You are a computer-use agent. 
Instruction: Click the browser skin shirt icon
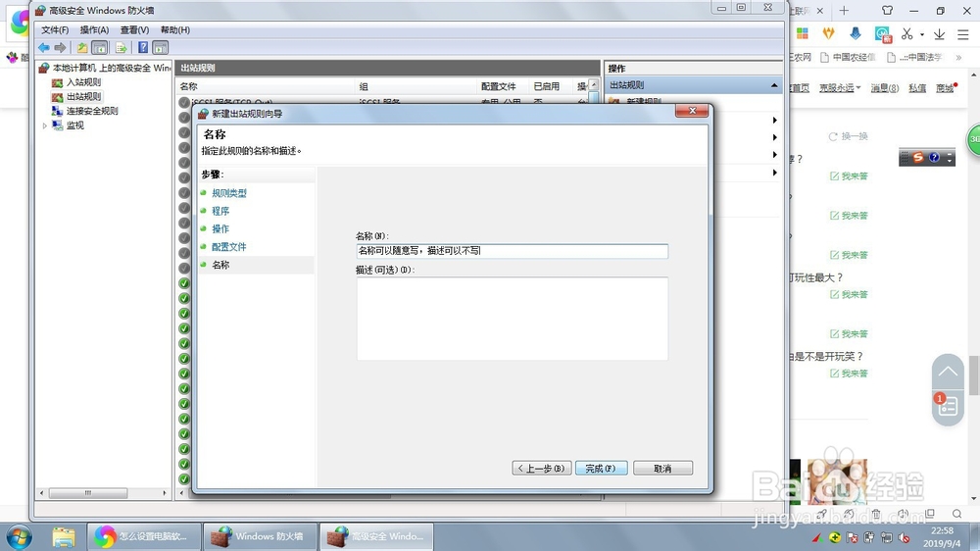click(887, 10)
